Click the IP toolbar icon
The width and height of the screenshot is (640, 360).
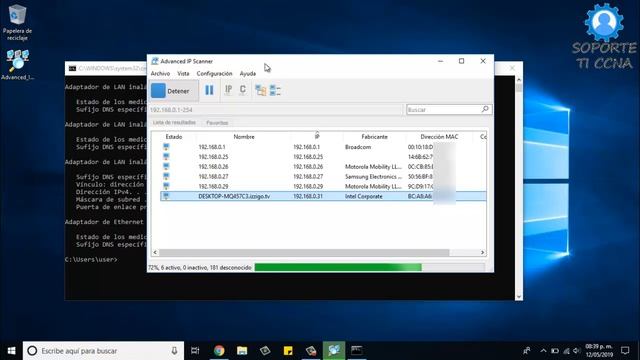coord(229,90)
